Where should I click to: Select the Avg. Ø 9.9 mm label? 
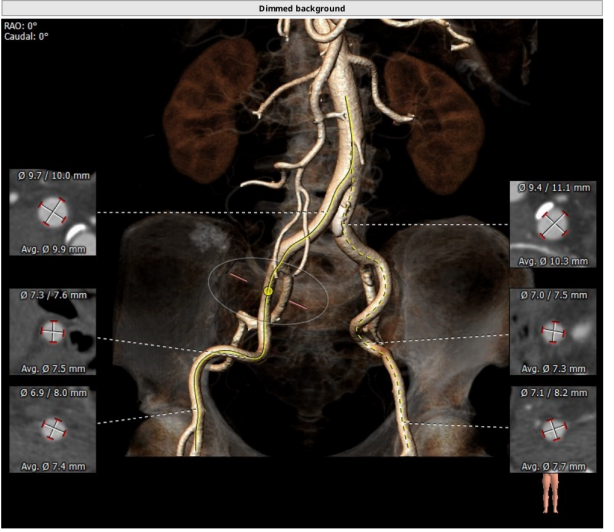click(52, 248)
